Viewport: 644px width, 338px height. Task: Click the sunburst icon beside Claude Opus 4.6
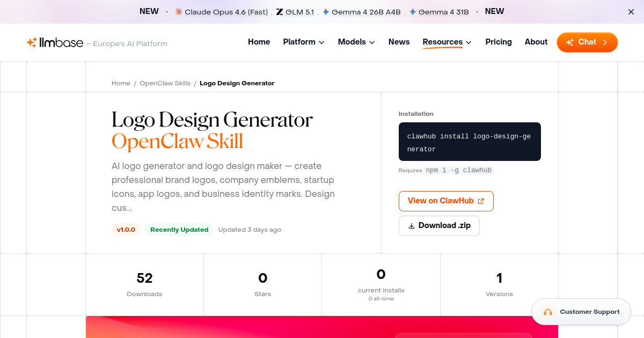click(178, 11)
